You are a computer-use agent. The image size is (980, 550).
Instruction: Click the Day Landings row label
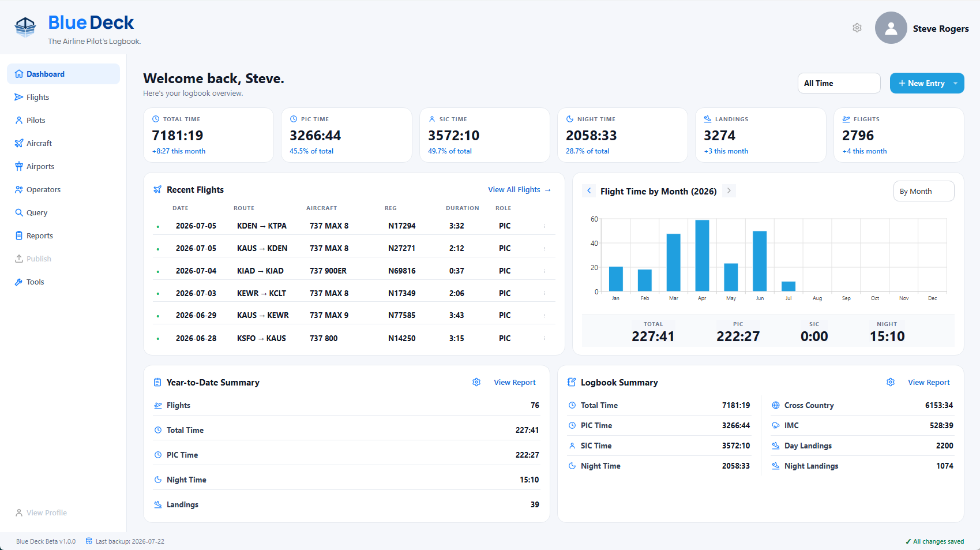808,446
